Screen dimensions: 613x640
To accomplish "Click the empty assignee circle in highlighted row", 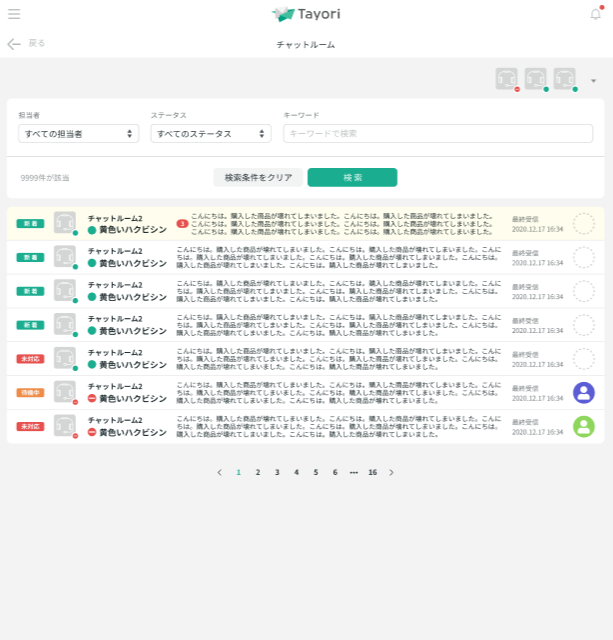I will [x=584, y=224].
